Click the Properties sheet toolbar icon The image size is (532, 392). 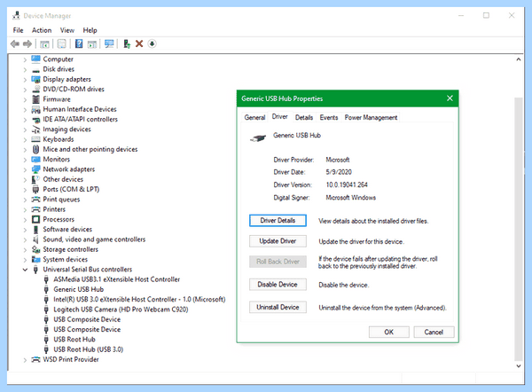click(62, 43)
